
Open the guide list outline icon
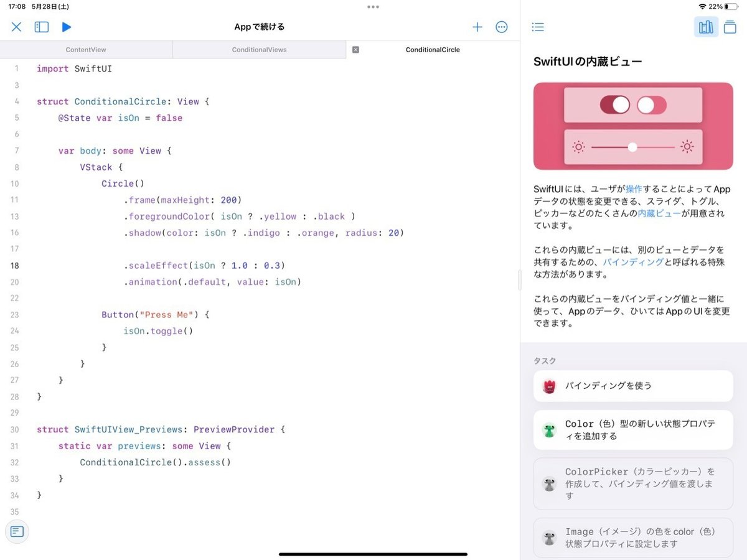click(x=538, y=27)
